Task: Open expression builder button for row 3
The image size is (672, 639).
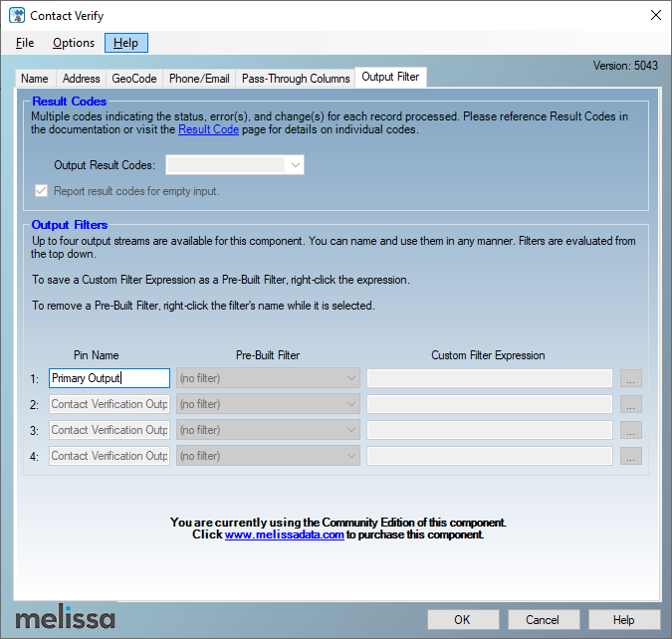Action: point(631,430)
